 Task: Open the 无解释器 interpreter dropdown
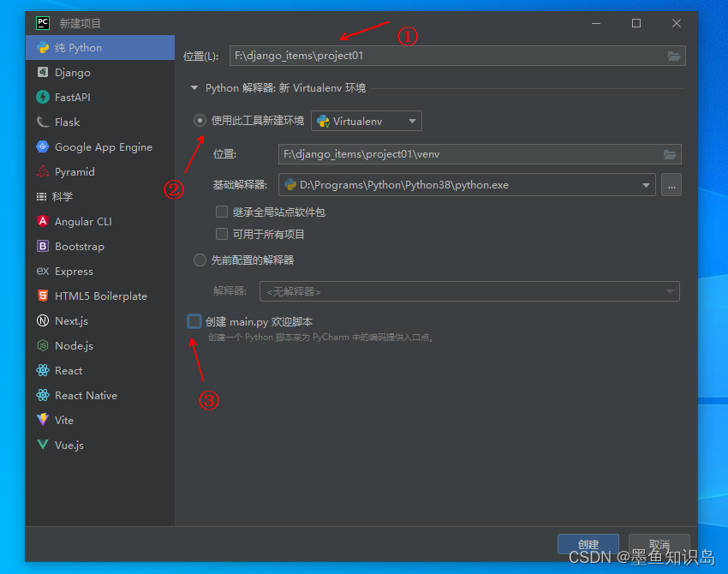pos(469,291)
